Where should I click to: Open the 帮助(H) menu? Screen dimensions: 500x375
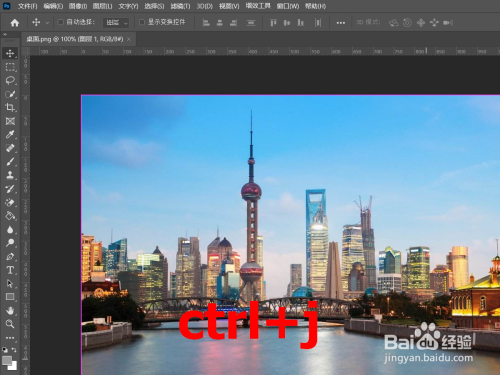[315, 6]
